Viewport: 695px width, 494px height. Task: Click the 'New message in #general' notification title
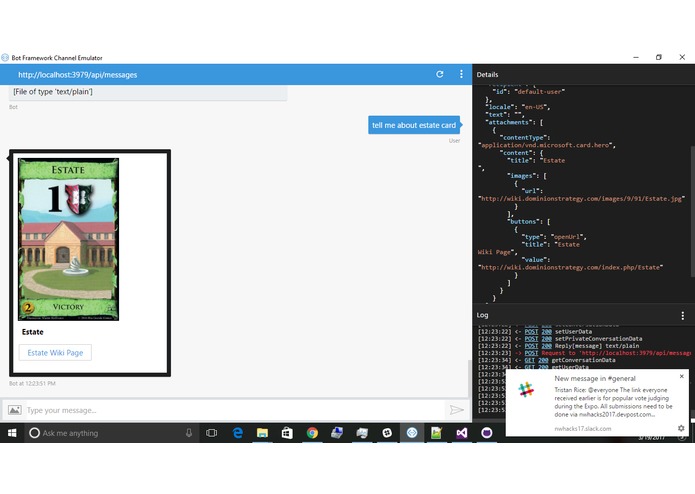point(595,378)
